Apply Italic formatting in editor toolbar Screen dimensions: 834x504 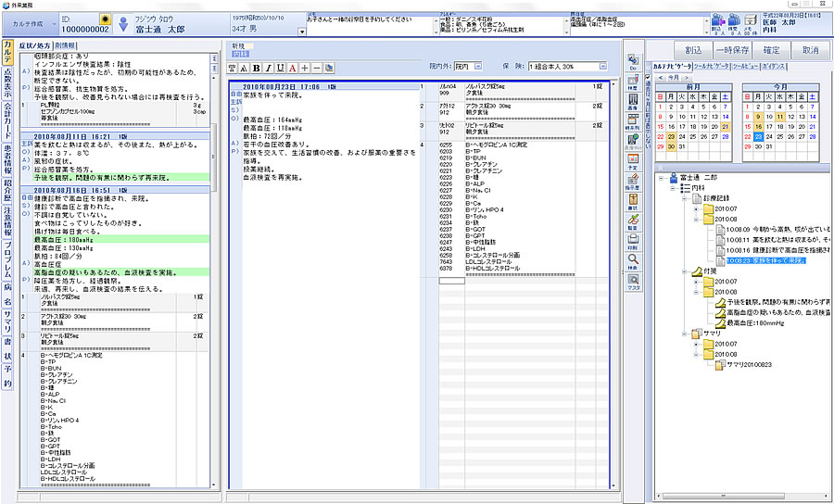268,69
